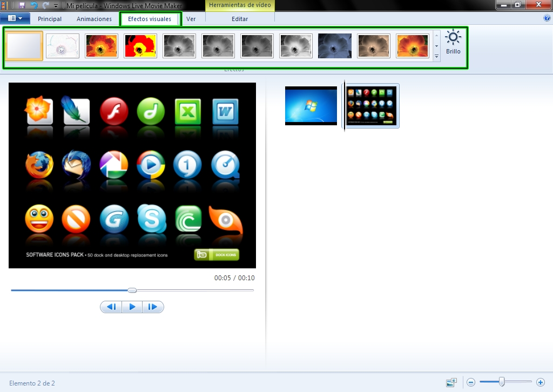Go to the Ver tab
Viewport: 553px width, 392px height.
click(191, 19)
